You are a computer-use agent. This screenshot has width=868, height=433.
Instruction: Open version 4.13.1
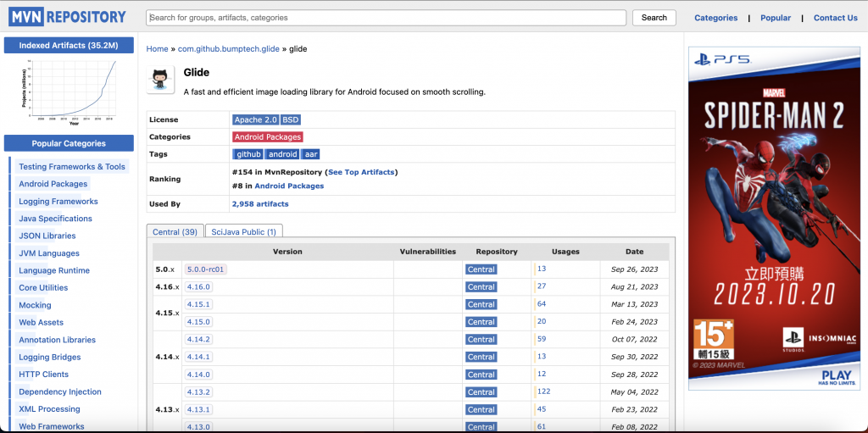click(198, 409)
